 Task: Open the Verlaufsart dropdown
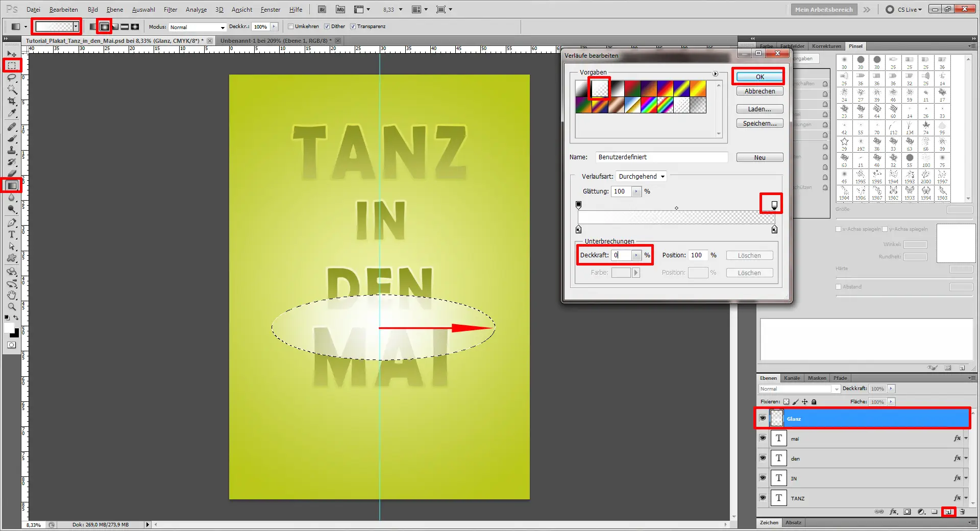coord(641,176)
